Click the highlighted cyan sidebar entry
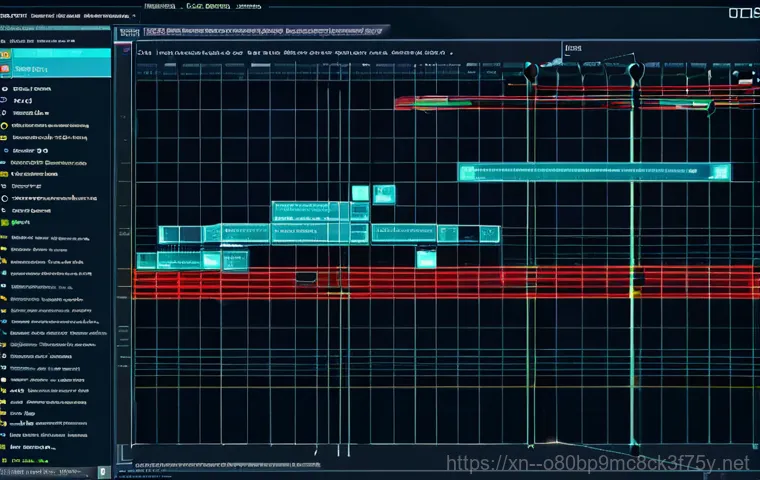 click(60, 68)
